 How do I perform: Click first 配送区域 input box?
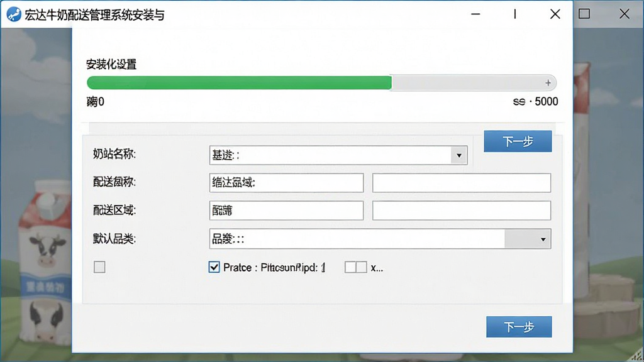(286, 211)
